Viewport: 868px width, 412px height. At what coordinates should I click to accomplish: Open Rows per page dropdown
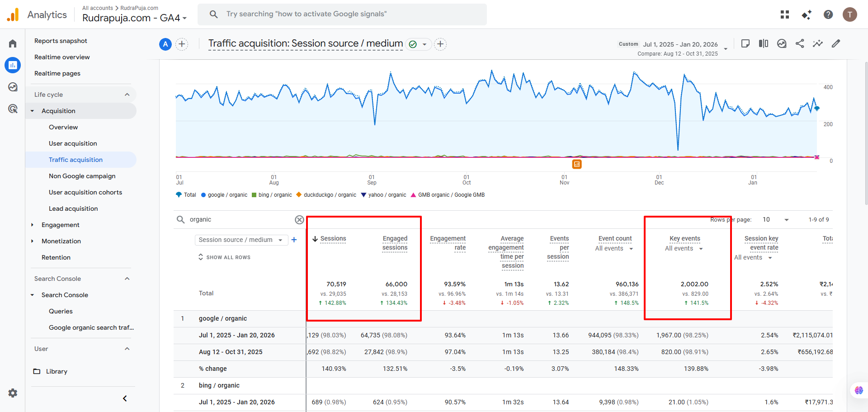[x=775, y=220]
